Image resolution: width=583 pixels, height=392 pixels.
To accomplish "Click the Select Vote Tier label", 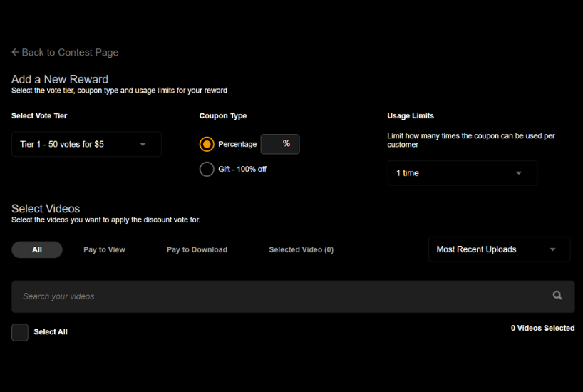I will pos(39,115).
